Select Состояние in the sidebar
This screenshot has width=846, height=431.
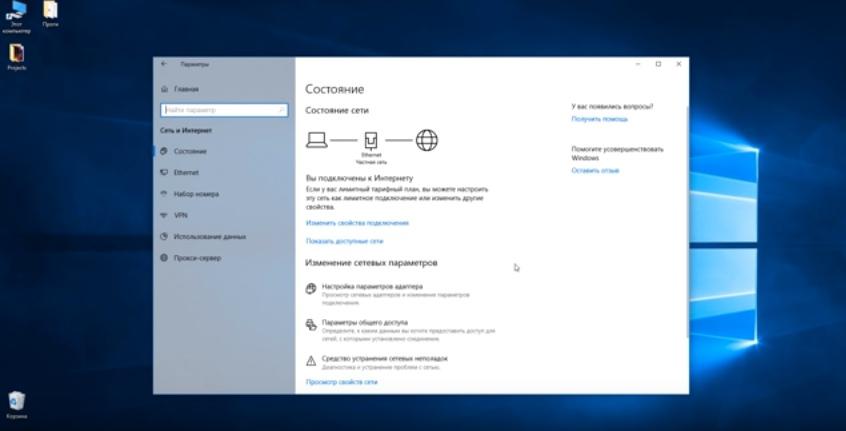click(x=190, y=151)
